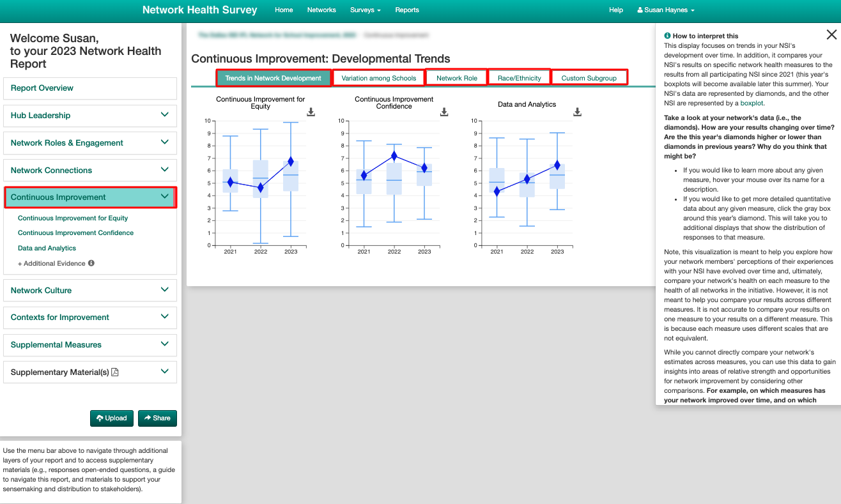Click the 2021 diamond in the Confidence chart
The height and width of the screenshot is (504, 841).
[364, 175]
